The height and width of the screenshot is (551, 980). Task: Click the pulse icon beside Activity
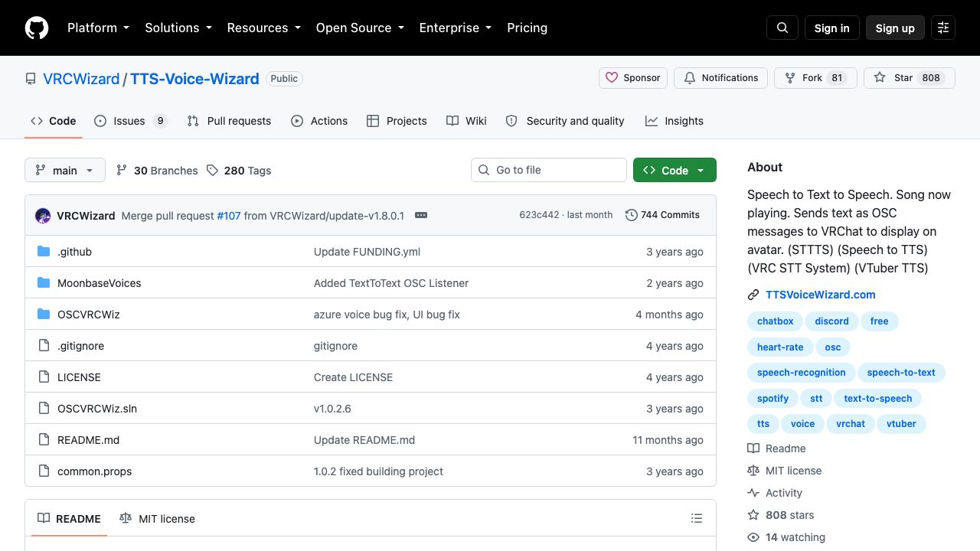coord(753,493)
